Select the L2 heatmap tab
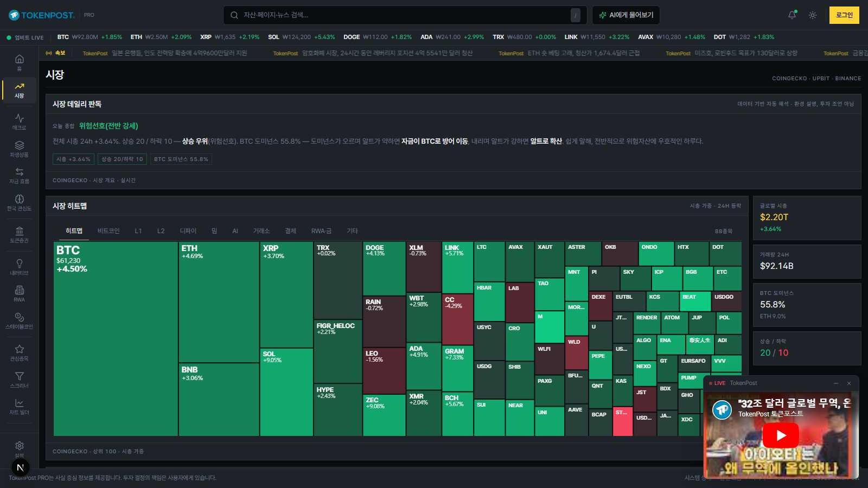 (161, 231)
